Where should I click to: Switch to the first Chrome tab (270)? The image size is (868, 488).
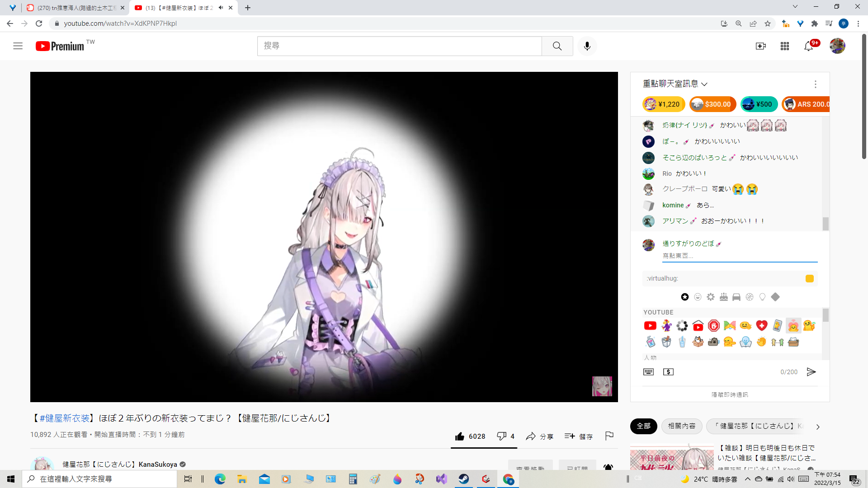[75, 8]
